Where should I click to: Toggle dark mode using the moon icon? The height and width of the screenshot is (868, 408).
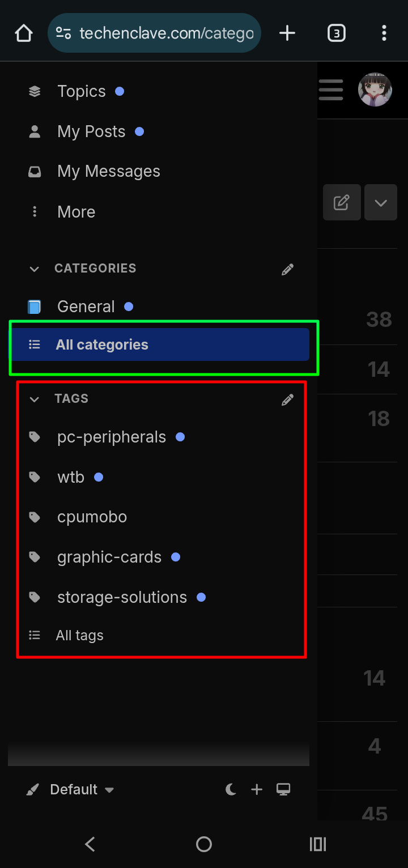click(x=231, y=789)
